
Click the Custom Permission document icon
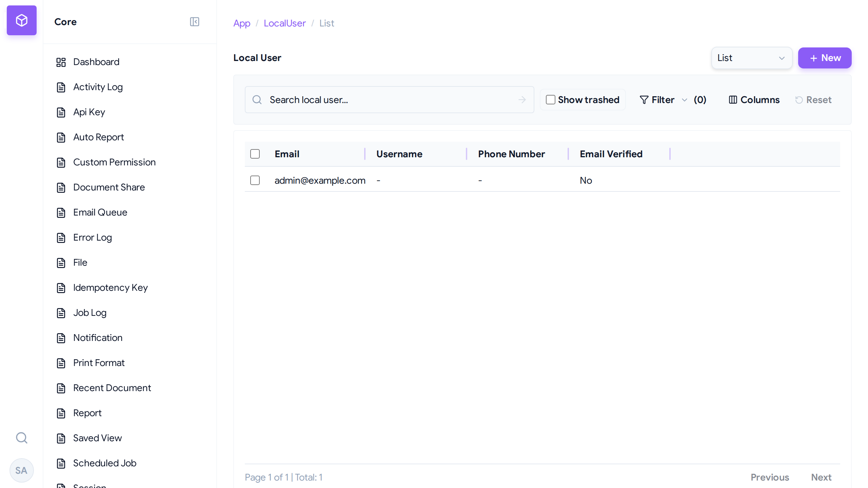tap(61, 162)
